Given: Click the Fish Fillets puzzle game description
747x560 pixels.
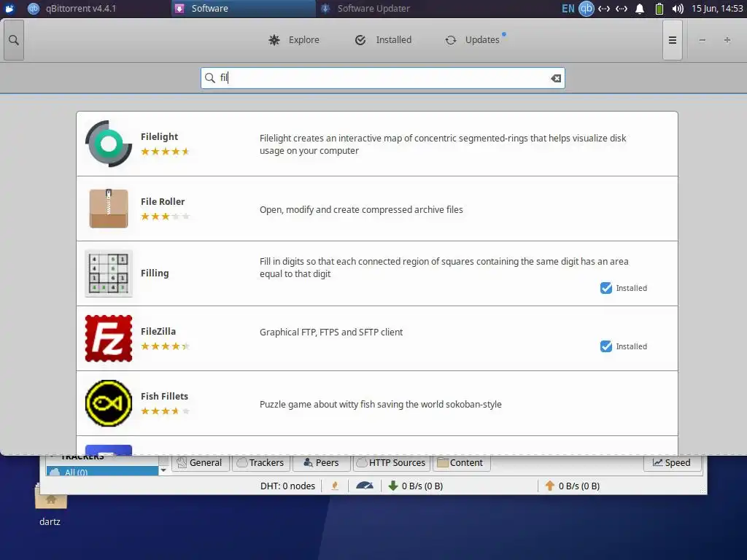Looking at the screenshot, I should [381, 404].
